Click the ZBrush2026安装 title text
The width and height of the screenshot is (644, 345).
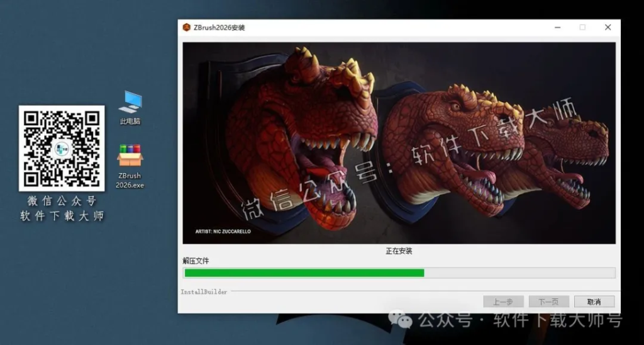219,28
